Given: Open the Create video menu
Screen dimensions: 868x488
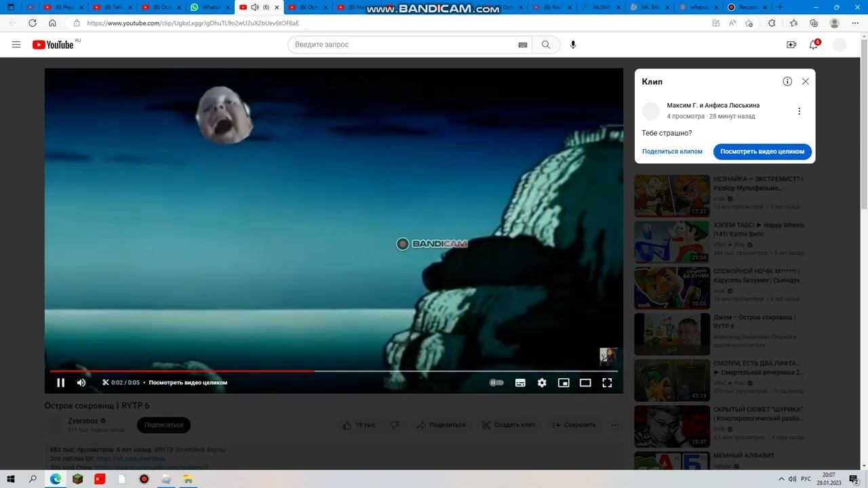Looking at the screenshot, I should pyautogui.click(x=791, y=45).
